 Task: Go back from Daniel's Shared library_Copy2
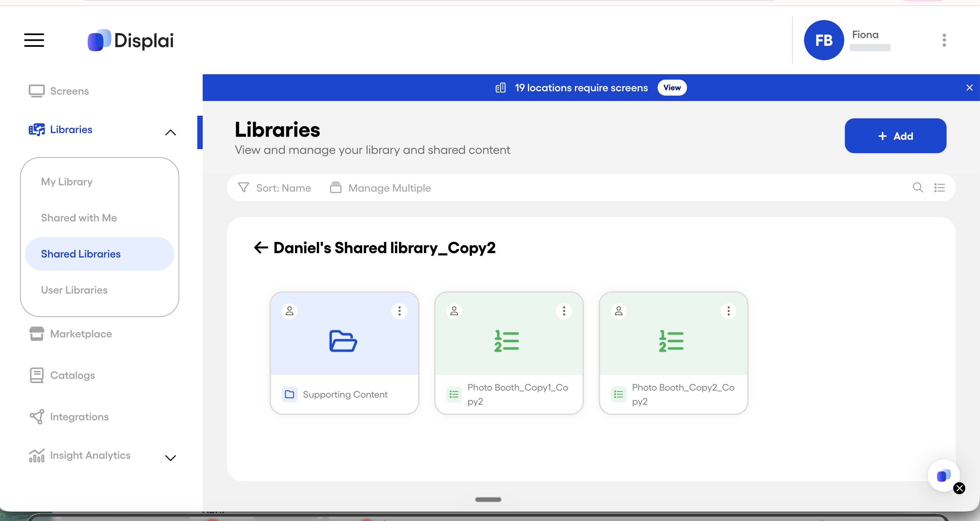(x=261, y=247)
